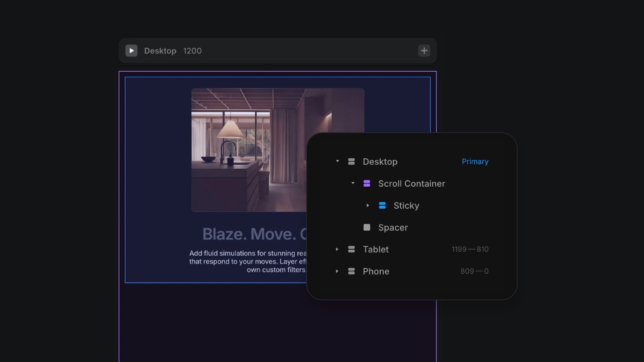Expand the Sticky layer children

point(368,206)
